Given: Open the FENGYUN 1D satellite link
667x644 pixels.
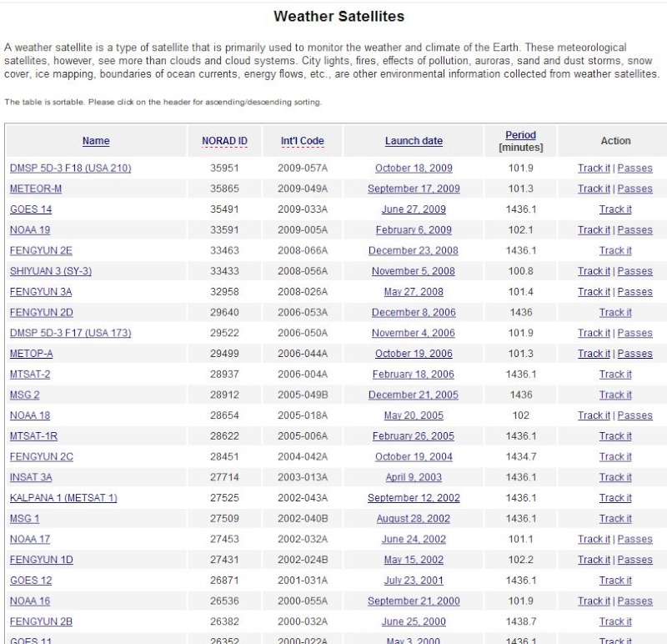Looking at the screenshot, I should pyautogui.click(x=41, y=560).
